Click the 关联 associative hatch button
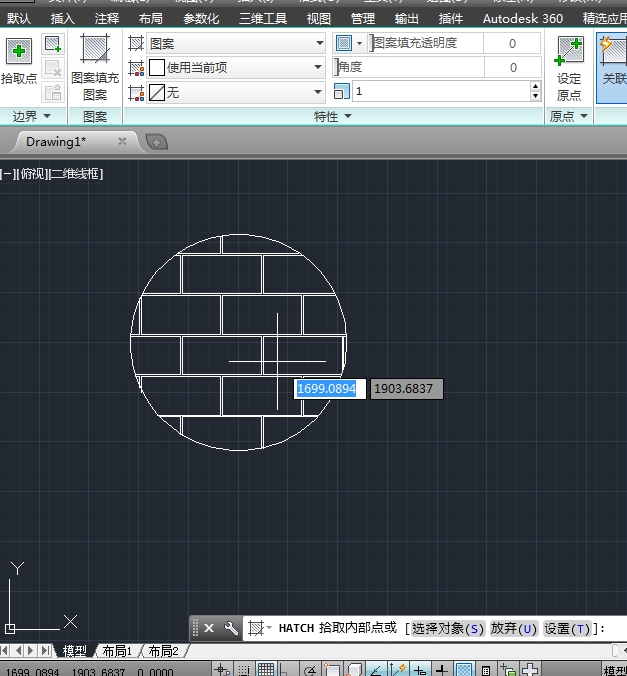627x676 pixels. coord(612,58)
